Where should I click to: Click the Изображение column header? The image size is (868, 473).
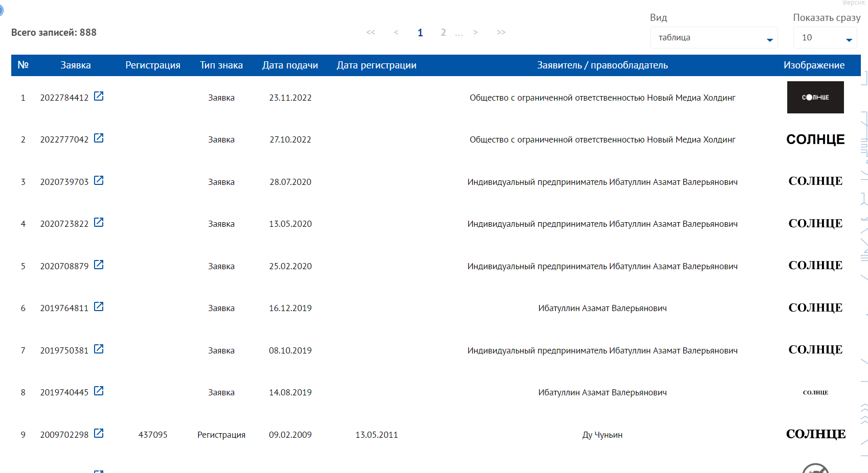click(x=814, y=65)
